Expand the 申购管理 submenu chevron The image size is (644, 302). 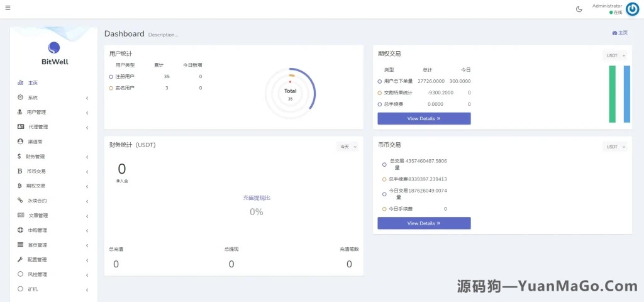(x=87, y=231)
